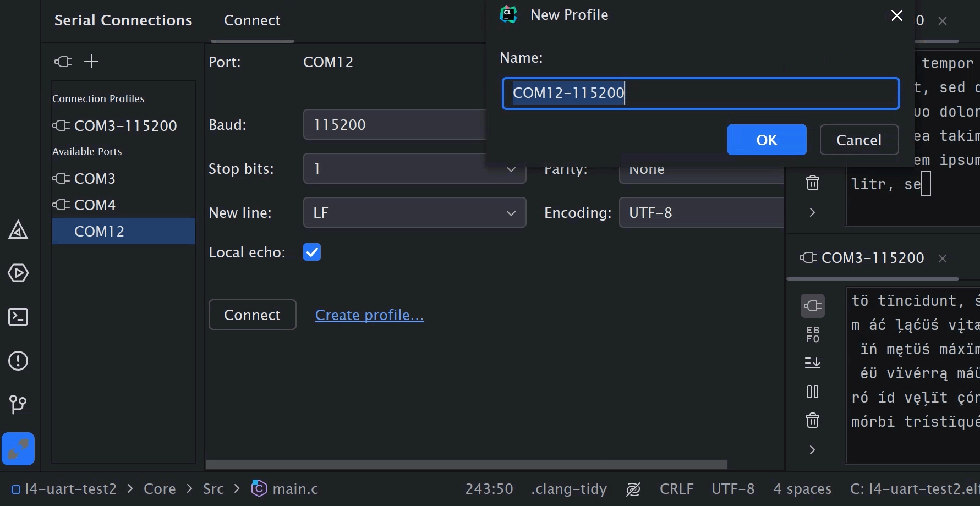Close the COM3-115200 terminal tab
The width and height of the screenshot is (980, 506).
943,258
